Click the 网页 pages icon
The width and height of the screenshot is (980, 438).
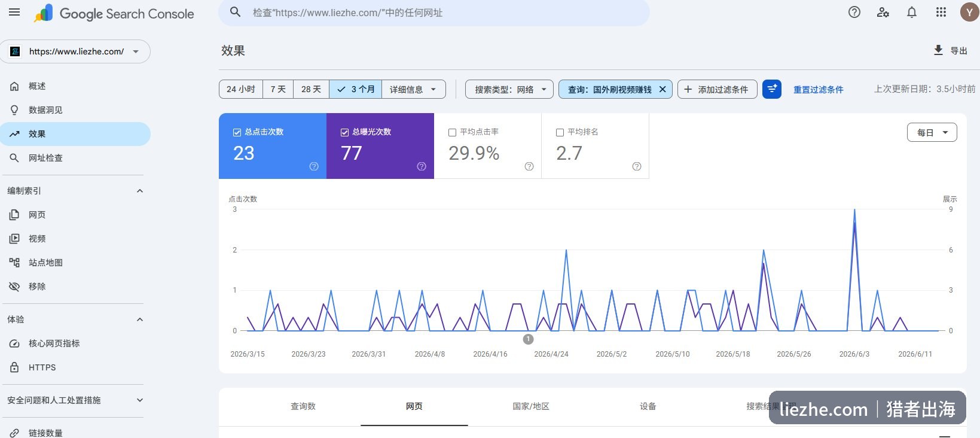point(14,215)
